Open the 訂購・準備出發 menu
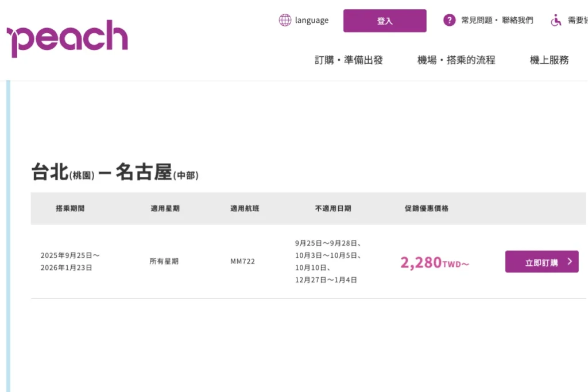Image resolution: width=588 pixels, height=392 pixels. (349, 60)
